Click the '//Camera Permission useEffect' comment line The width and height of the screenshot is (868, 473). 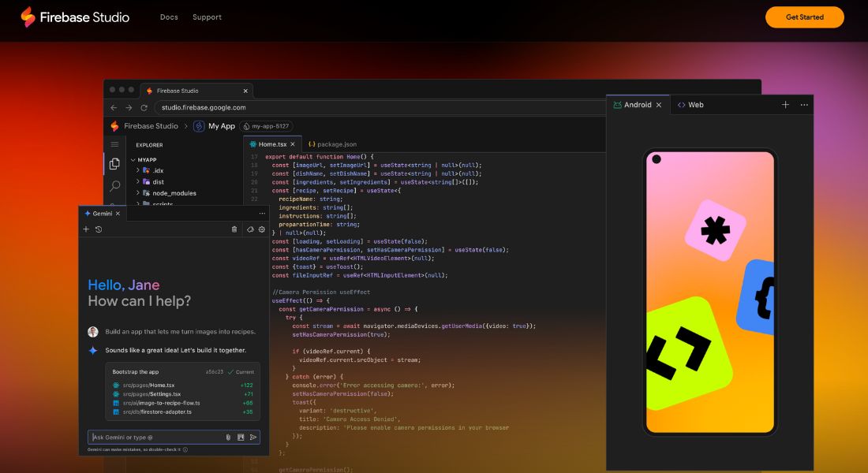pos(321,292)
